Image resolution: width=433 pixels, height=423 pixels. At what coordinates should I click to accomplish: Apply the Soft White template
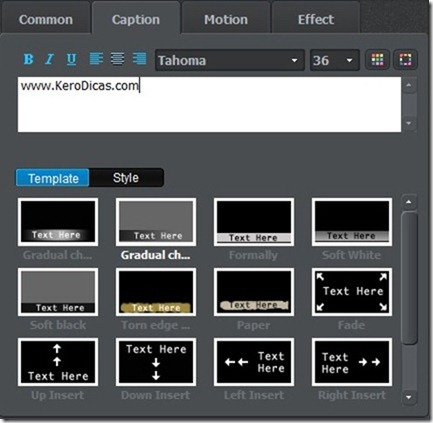pos(352,222)
